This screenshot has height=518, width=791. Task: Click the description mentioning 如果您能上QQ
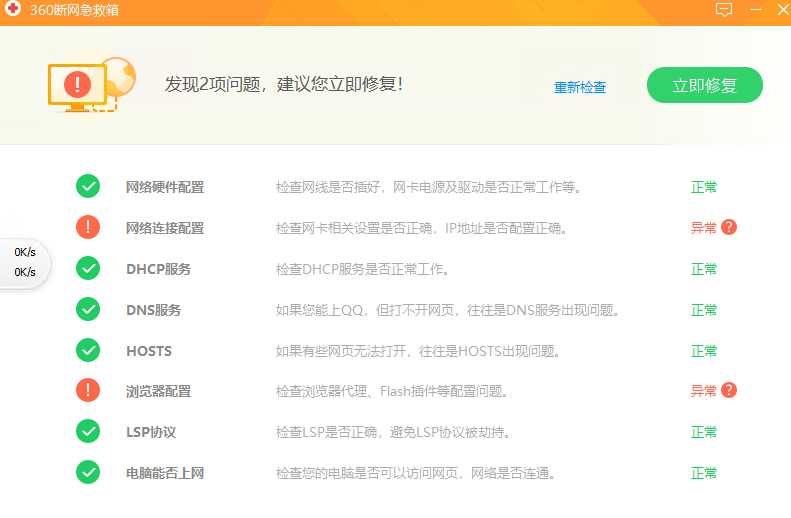(447, 310)
